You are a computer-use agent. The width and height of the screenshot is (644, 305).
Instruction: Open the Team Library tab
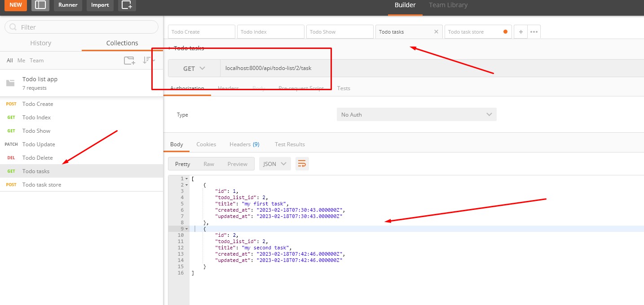click(448, 5)
